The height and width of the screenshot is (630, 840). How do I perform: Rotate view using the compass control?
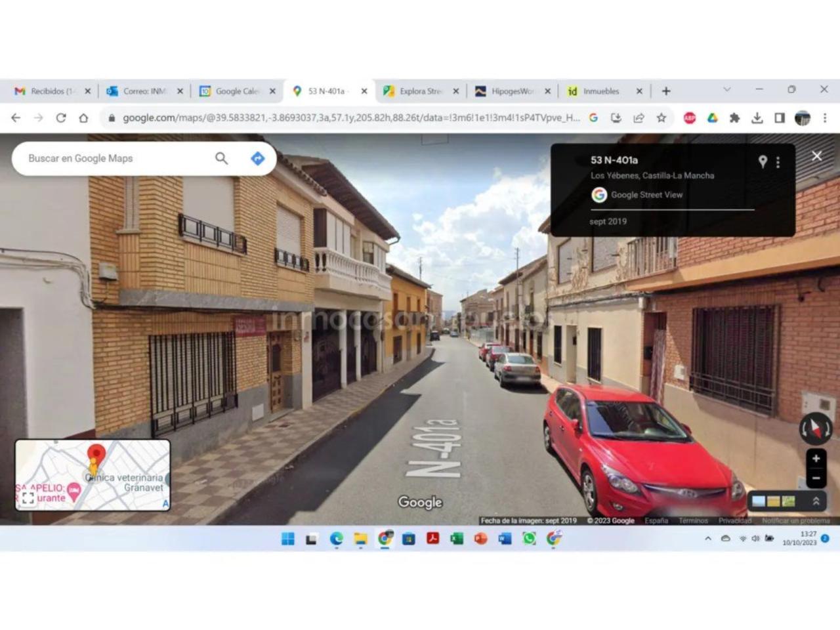pos(815,429)
